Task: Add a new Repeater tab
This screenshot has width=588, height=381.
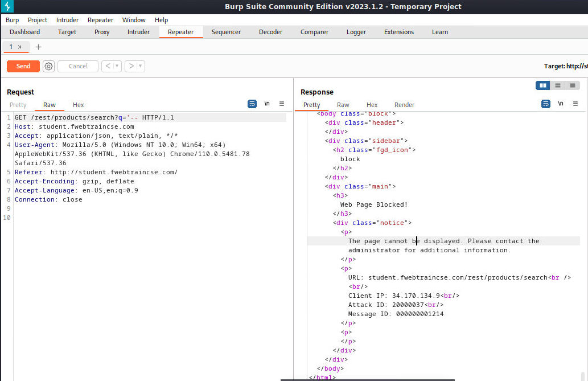Action: 38,47
